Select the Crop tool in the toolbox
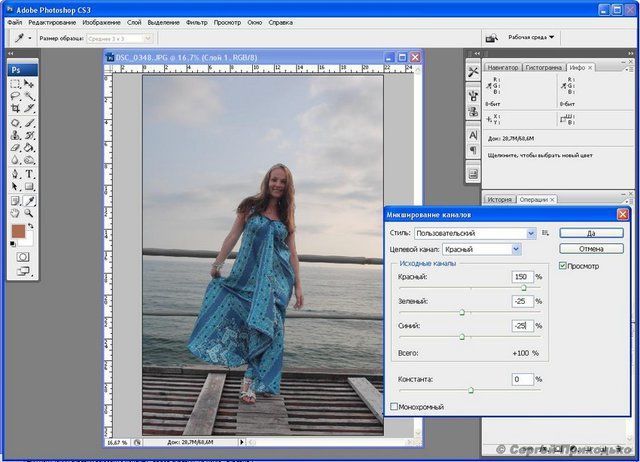This screenshot has height=462, width=640. [15, 109]
